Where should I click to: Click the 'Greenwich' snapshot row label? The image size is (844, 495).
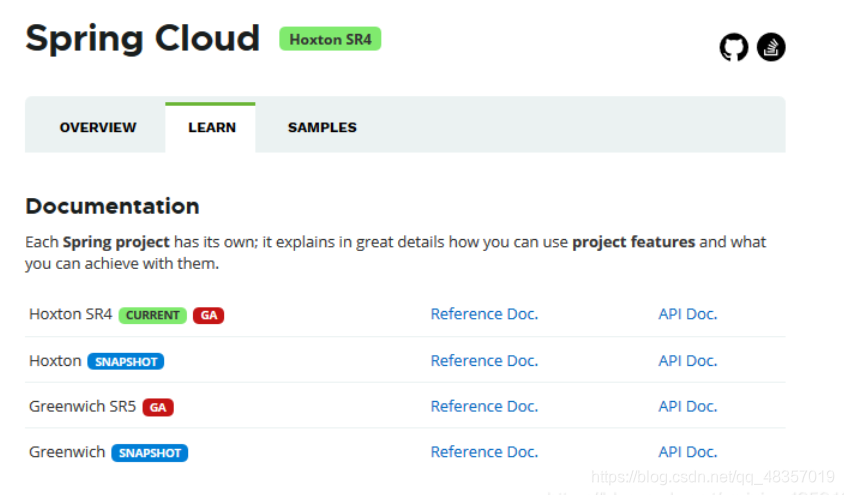pos(67,452)
